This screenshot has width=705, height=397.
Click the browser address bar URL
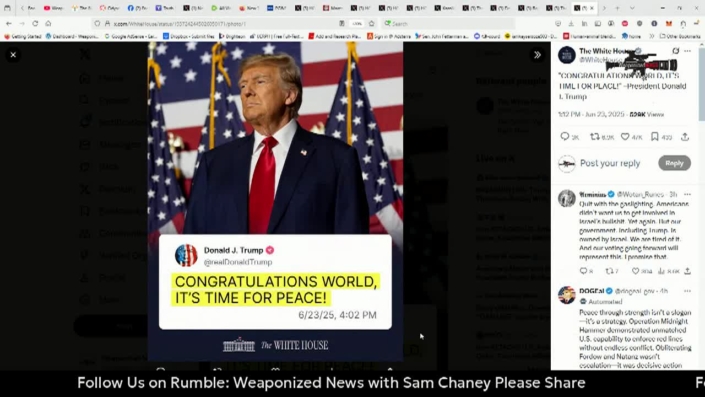coord(180,23)
